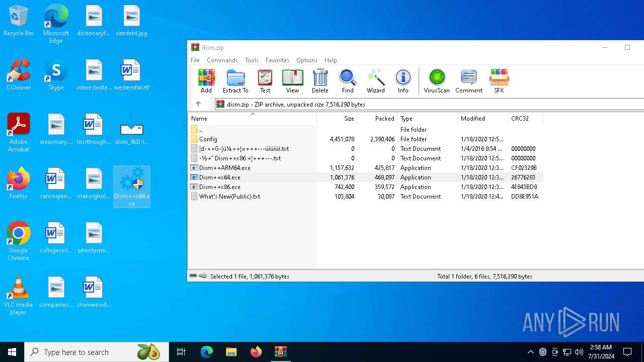Viewport: 644px width, 362px height.
Task: Click the Find magnifier icon
Action: coord(348,81)
